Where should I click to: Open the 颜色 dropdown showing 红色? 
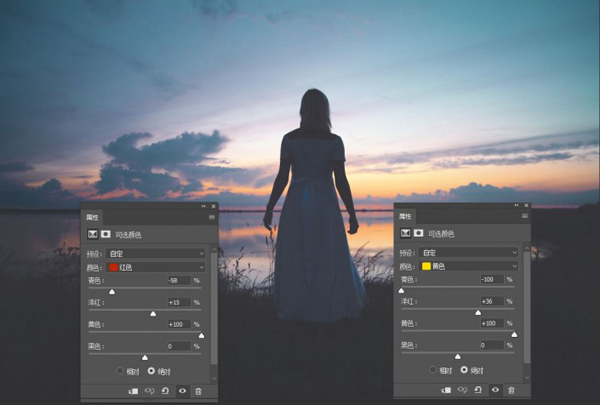(156, 267)
